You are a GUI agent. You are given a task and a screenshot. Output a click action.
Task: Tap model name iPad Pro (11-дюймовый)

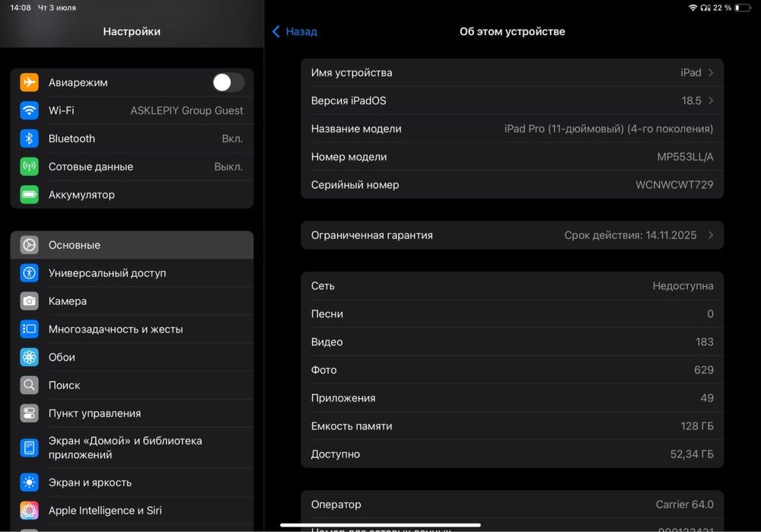pyautogui.click(x=609, y=129)
